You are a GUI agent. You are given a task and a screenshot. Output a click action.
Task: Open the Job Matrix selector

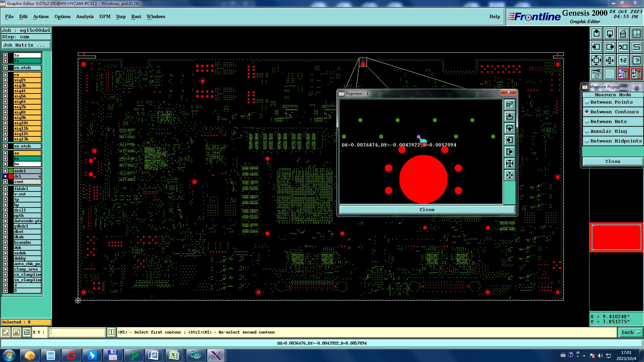click(26, 45)
